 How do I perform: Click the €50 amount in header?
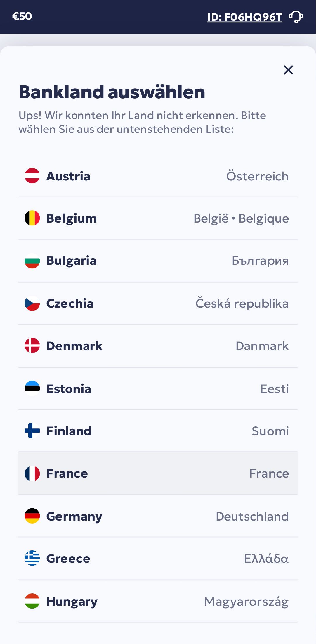tap(22, 16)
